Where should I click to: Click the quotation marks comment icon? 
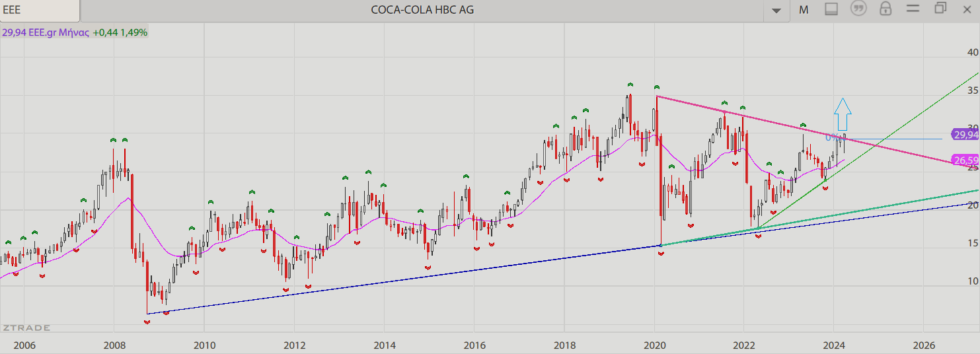(x=858, y=9)
